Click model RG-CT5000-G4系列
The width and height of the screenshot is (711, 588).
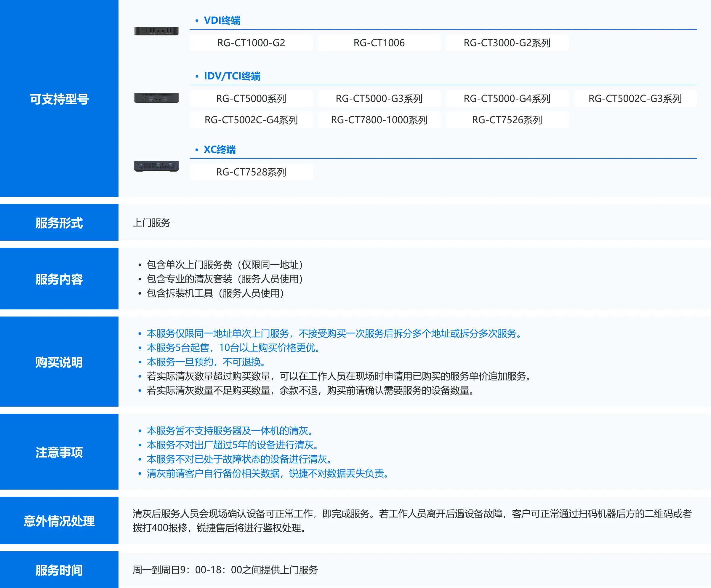pos(507,99)
